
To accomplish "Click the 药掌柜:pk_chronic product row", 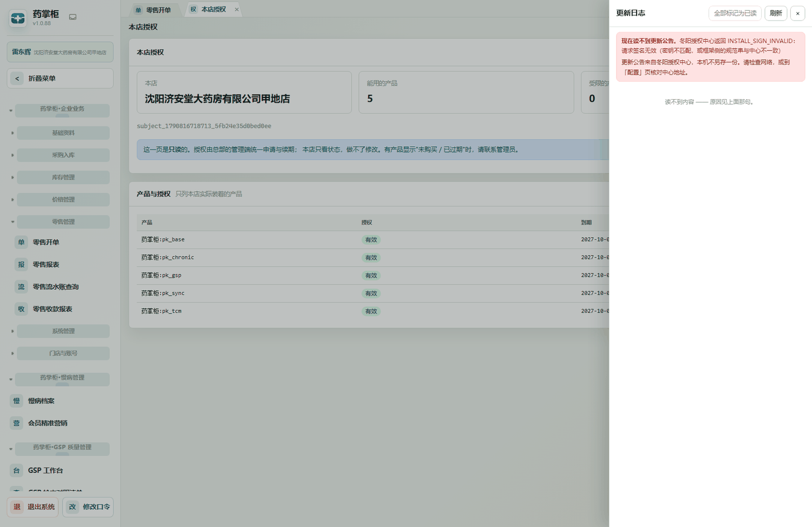I will (373, 257).
